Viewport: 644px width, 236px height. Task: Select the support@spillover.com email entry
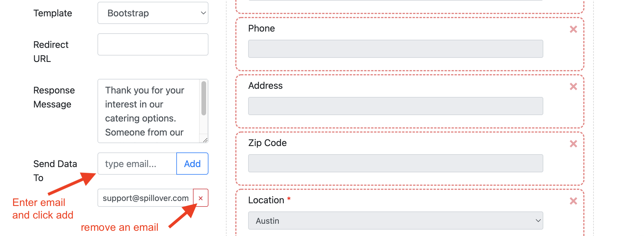pos(145,198)
